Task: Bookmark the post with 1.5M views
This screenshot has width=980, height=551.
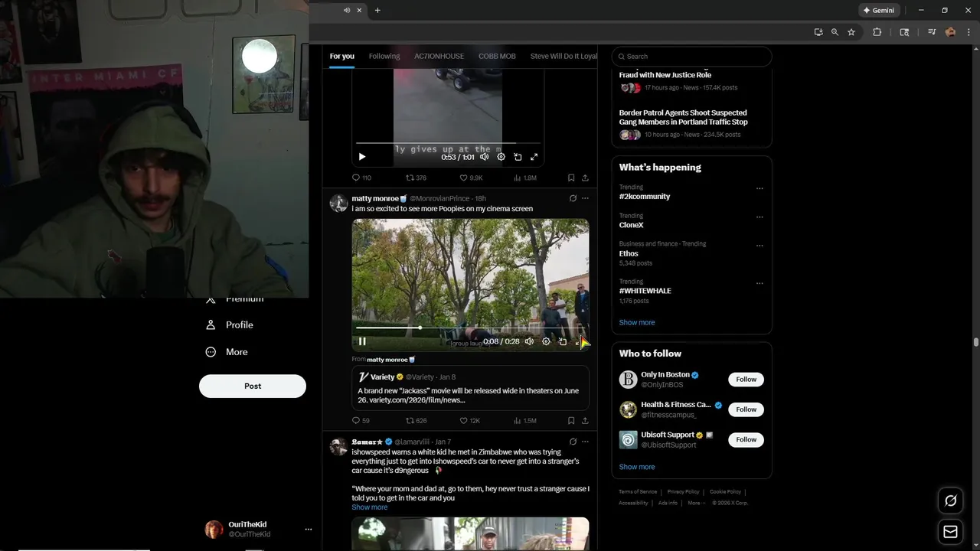Action: pos(571,420)
